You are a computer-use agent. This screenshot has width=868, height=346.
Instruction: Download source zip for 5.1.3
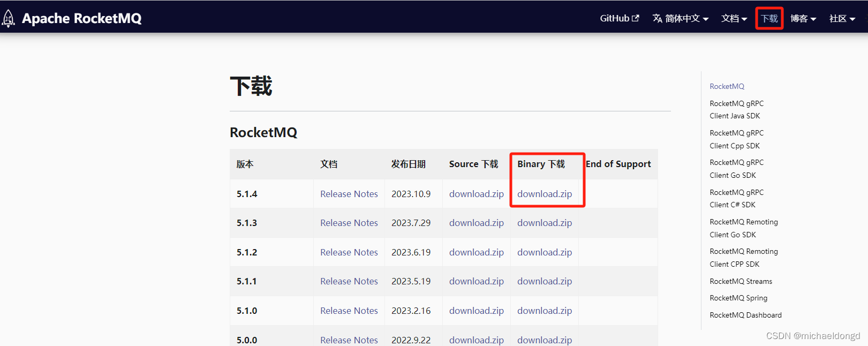(x=477, y=223)
